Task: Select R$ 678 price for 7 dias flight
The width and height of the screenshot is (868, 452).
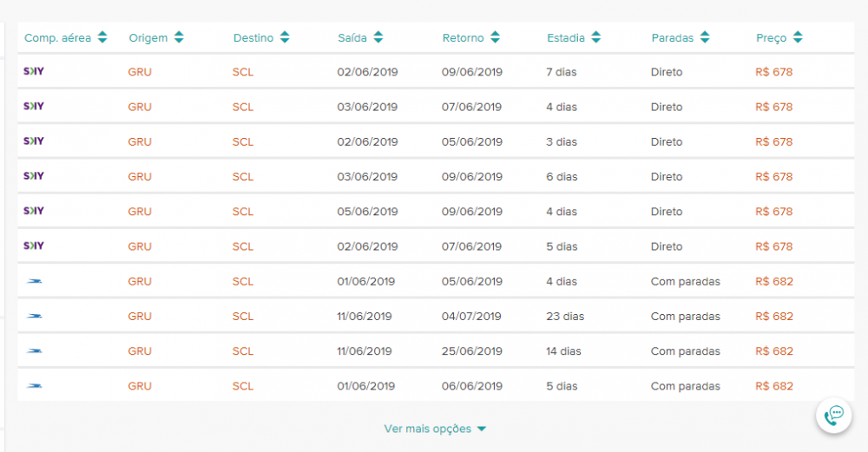Action: pos(773,72)
